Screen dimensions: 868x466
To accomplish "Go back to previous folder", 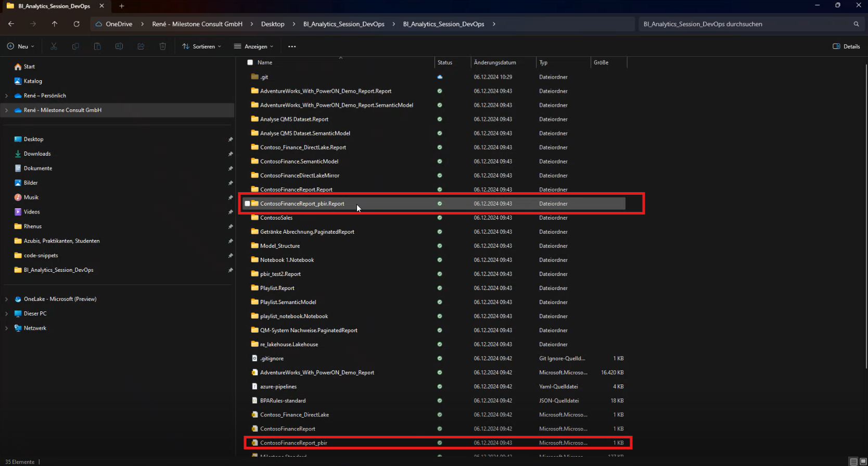I will coord(11,24).
